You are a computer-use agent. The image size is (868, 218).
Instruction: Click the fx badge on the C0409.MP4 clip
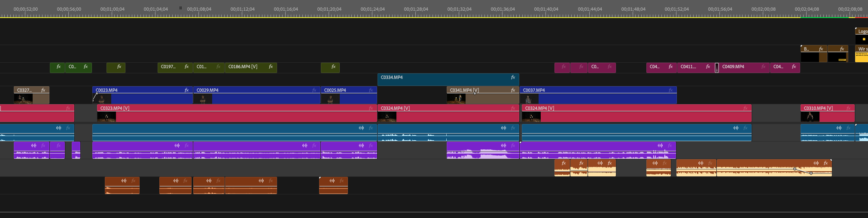tap(763, 67)
